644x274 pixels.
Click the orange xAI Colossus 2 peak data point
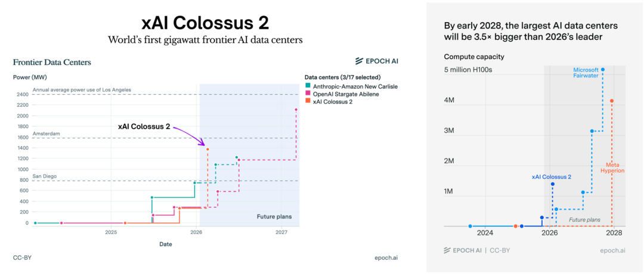[208, 149]
